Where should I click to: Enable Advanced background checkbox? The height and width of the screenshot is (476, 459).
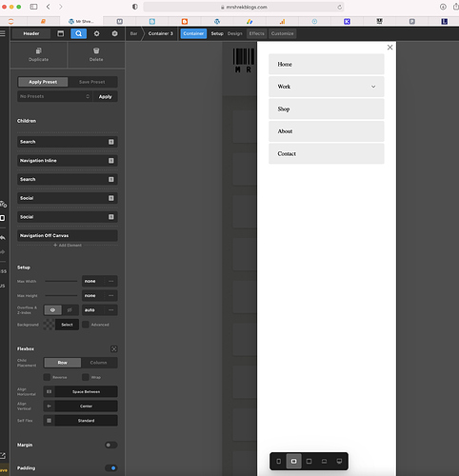[86, 325]
